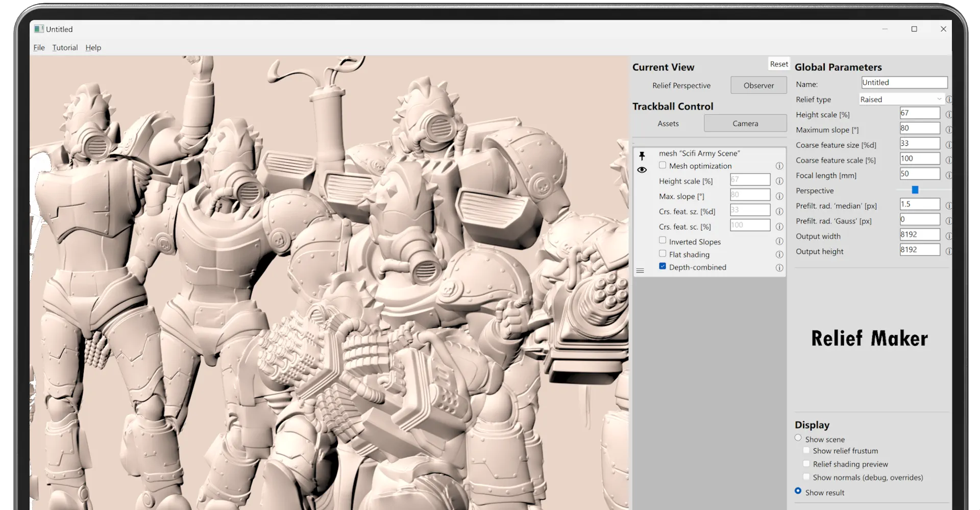Viewport: 980px width, 510px height.
Task: Select the Show scene radio button
Action: tap(798, 438)
